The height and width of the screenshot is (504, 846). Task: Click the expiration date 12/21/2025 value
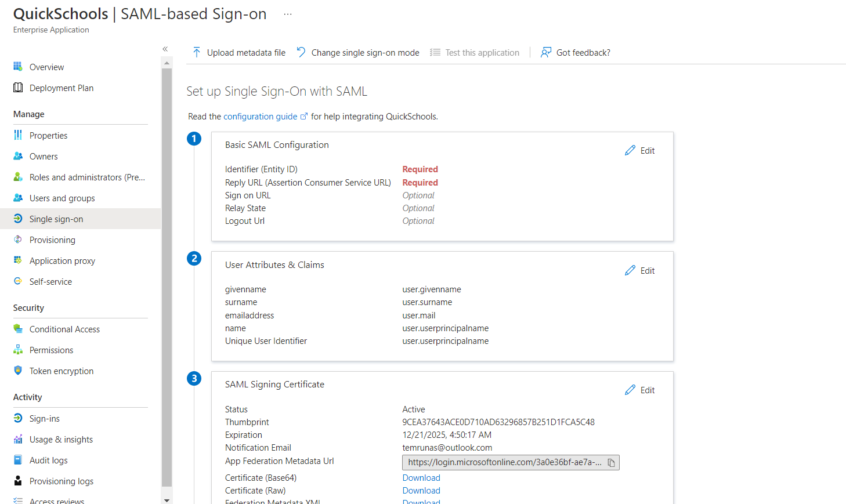pyautogui.click(x=447, y=434)
